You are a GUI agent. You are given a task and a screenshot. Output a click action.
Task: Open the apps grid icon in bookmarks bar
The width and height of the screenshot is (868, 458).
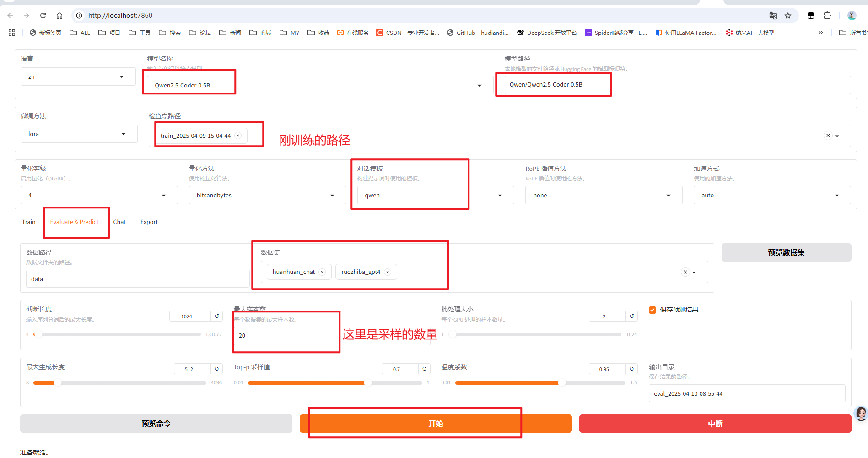point(12,33)
